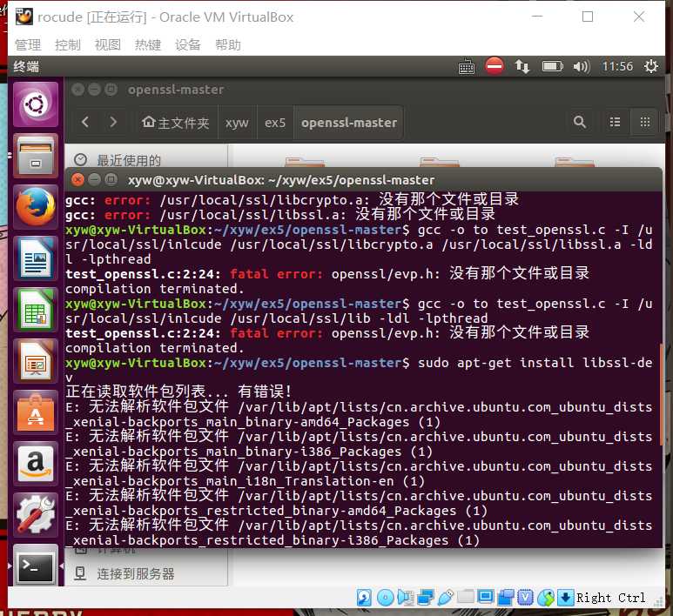Open the 控制 menu in VirtualBox
The width and height of the screenshot is (673, 616).
[68, 44]
